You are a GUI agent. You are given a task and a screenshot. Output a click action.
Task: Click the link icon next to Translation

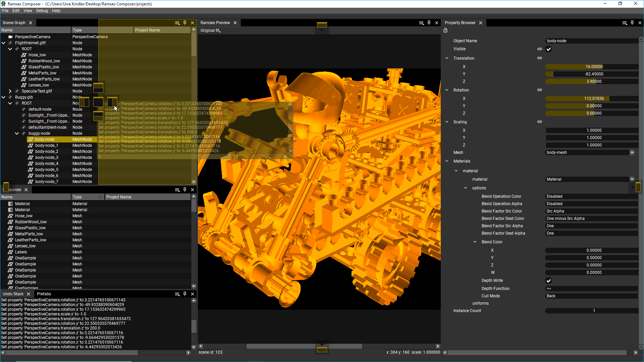(539, 58)
